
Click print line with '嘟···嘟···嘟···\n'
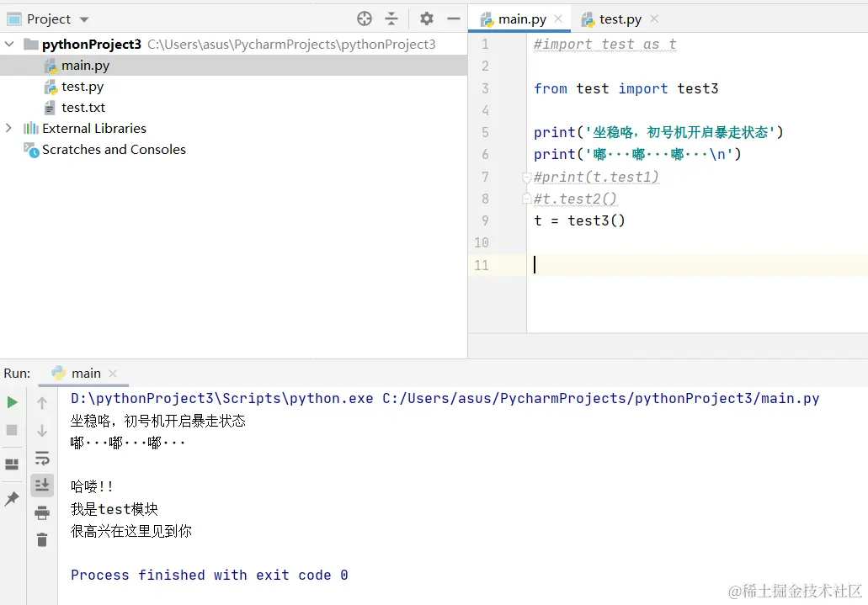(637, 155)
